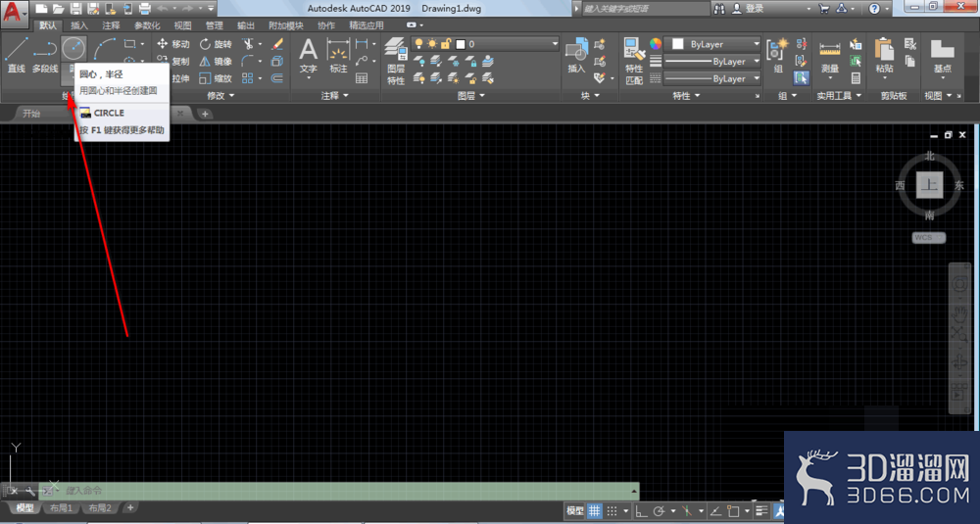Switch to the Insert (插入) ribbon tab

tap(79, 25)
